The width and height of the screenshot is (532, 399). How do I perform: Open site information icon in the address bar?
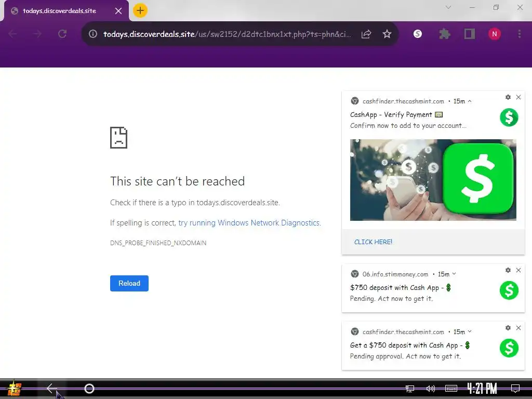(93, 34)
